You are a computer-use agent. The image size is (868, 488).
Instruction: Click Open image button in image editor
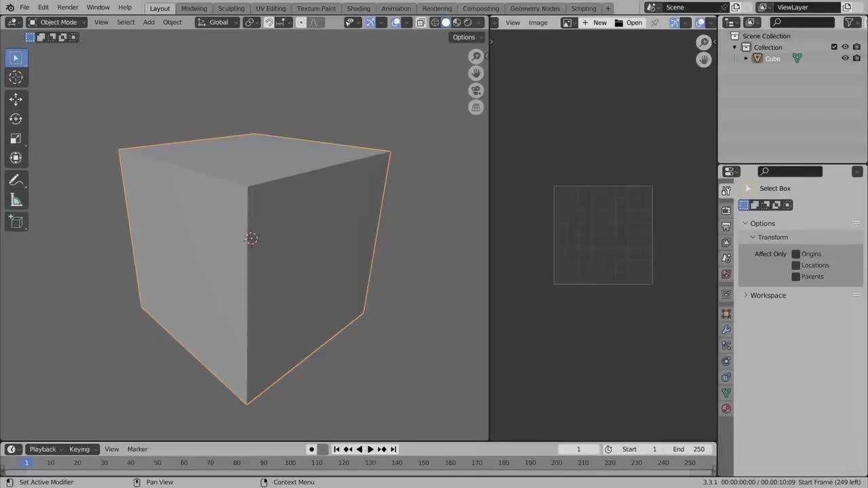point(629,22)
